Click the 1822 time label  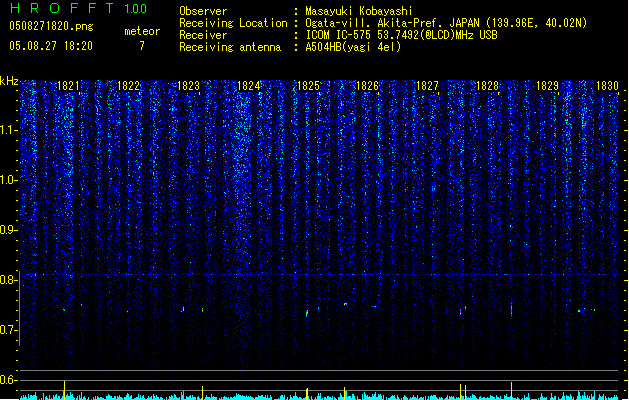(128, 86)
